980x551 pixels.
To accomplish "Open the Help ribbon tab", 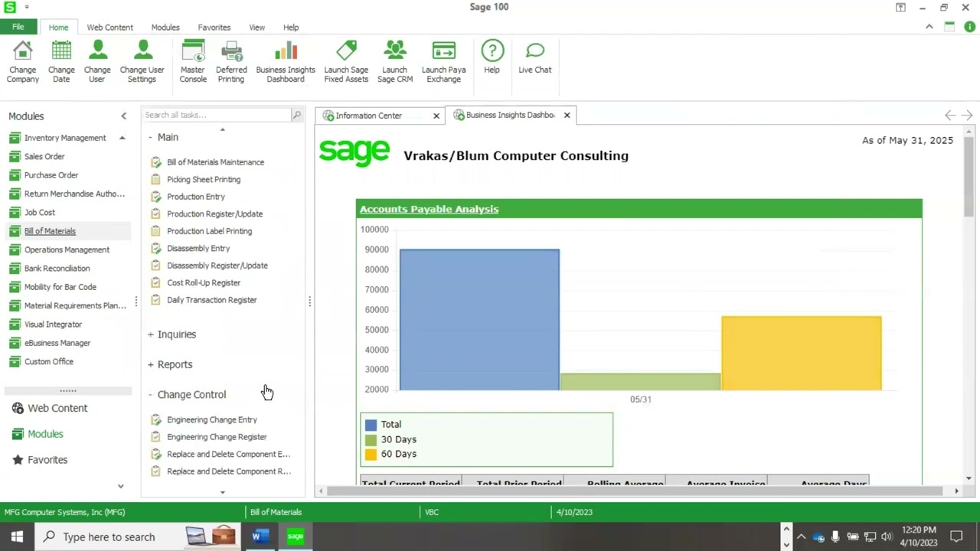I will 291,27.
